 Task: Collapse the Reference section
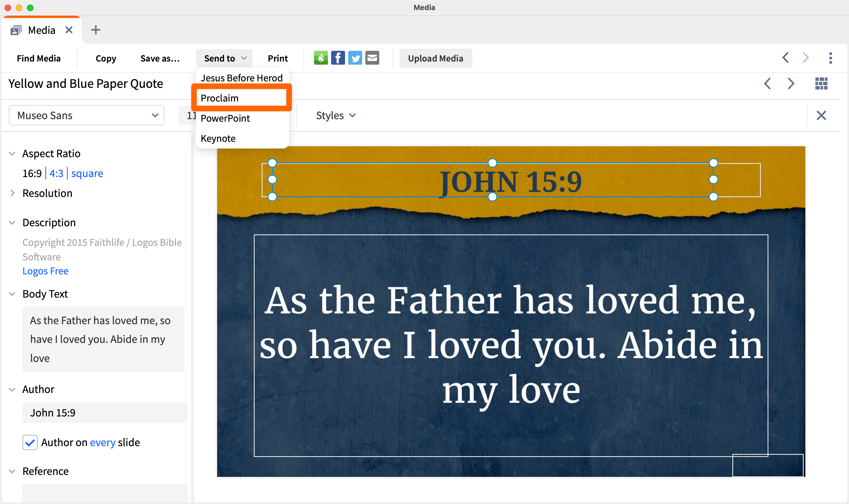click(x=12, y=471)
